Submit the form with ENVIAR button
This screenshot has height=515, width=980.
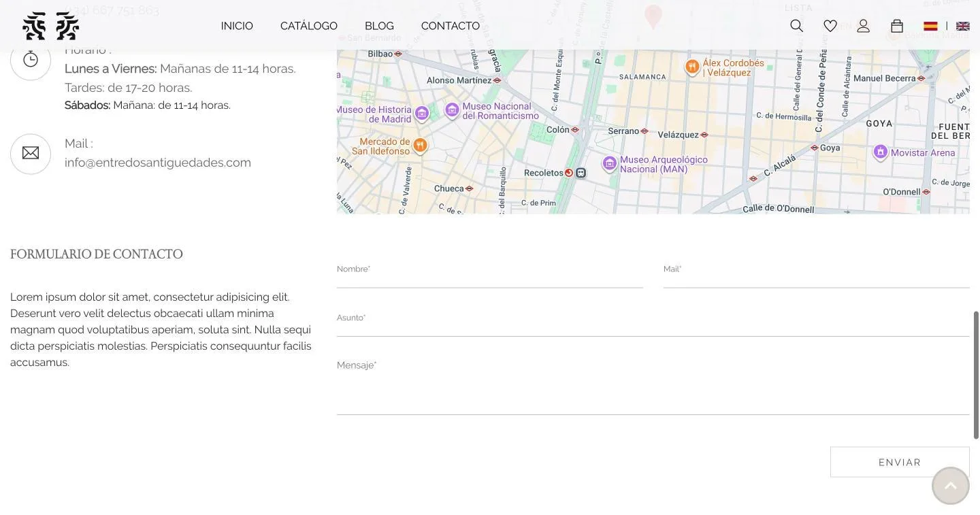(900, 462)
